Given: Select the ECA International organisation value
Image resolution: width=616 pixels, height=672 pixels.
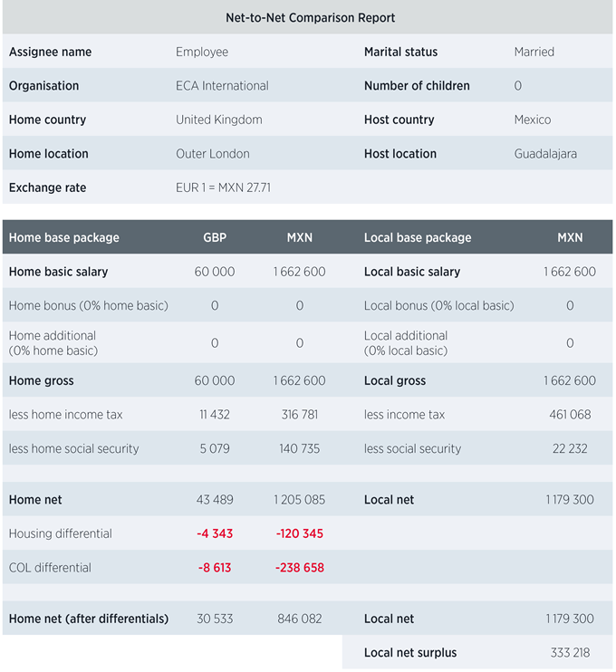Looking at the screenshot, I should point(222,86).
